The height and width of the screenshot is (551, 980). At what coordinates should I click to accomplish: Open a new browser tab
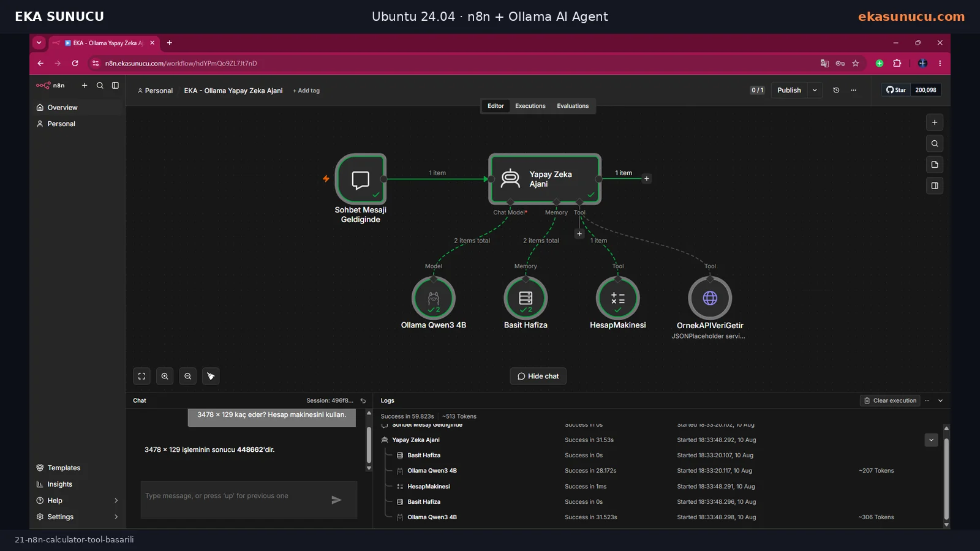pyautogui.click(x=170, y=43)
